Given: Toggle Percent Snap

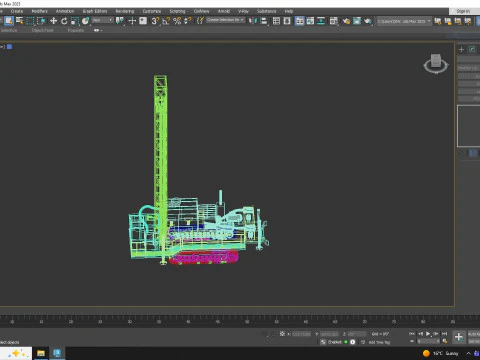Looking at the screenshot, I should (x=177, y=21).
